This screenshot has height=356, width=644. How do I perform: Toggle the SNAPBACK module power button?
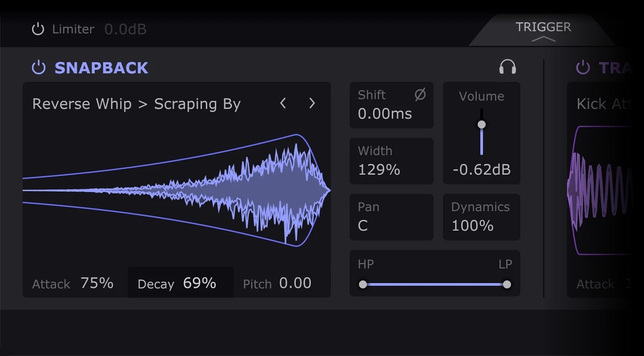tap(39, 68)
